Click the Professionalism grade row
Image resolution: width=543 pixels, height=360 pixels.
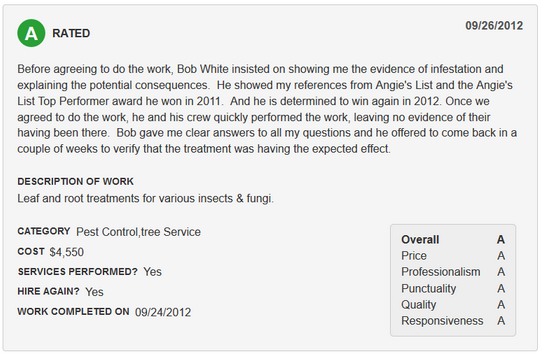point(453,272)
